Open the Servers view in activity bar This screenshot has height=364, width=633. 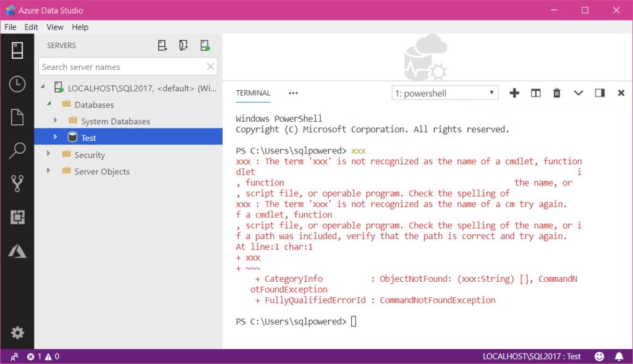tap(17, 51)
